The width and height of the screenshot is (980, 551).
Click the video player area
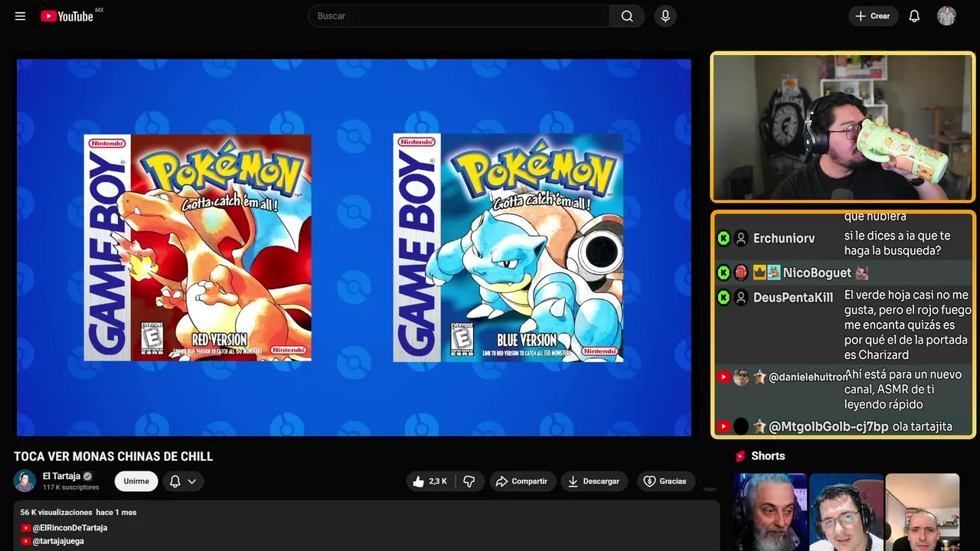coord(354,247)
